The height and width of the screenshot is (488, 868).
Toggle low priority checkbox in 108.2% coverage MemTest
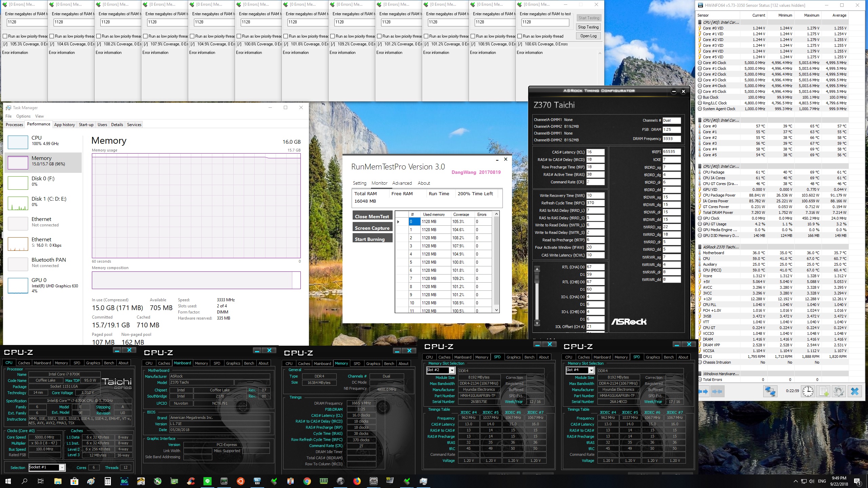(x=99, y=36)
